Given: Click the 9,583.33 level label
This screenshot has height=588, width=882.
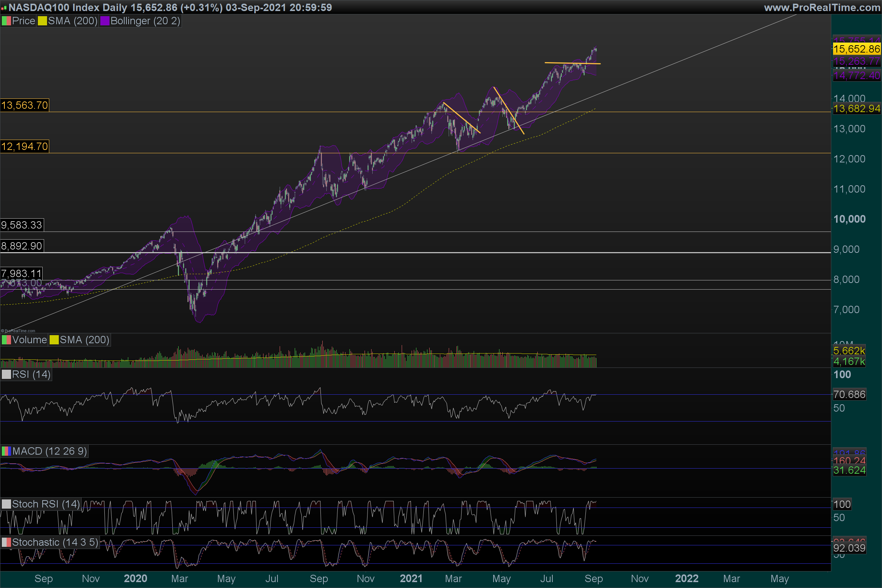Looking at the screenshot, I should point(22,225).
